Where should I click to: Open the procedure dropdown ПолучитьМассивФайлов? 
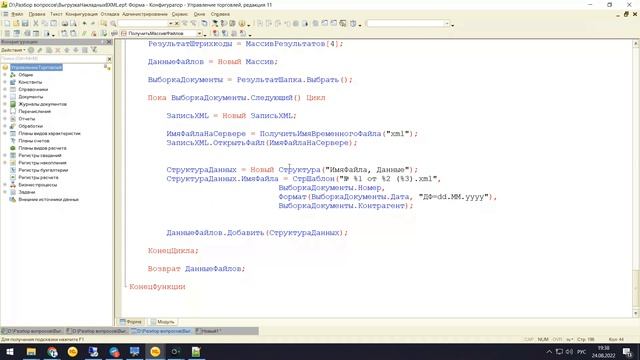(x=199, y=33)
